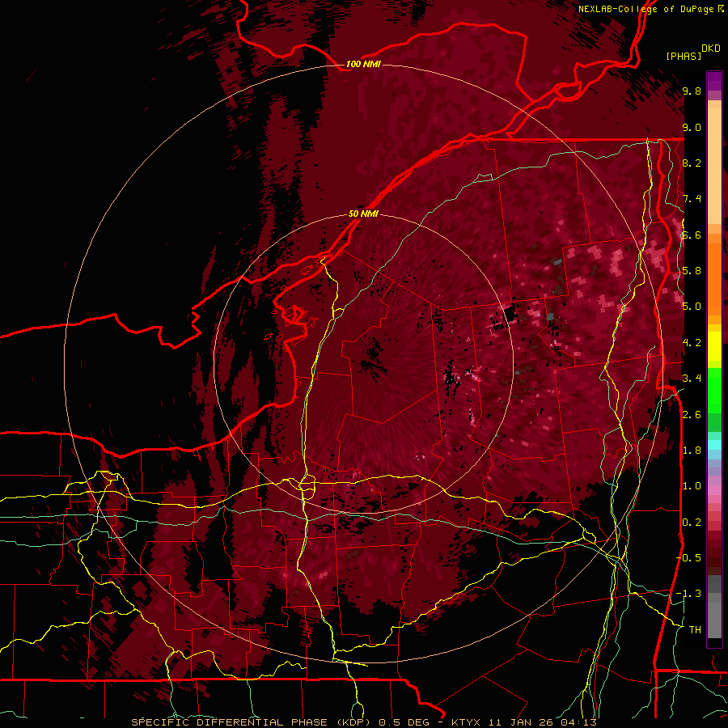Click the 1.0 value on the scale

coord(692,486)
